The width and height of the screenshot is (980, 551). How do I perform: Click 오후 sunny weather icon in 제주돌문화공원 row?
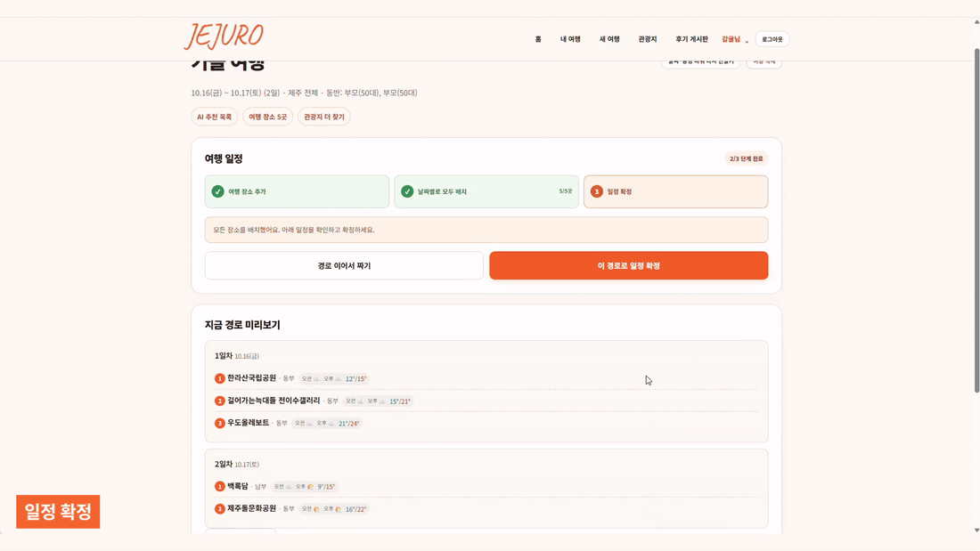point(339,509)
